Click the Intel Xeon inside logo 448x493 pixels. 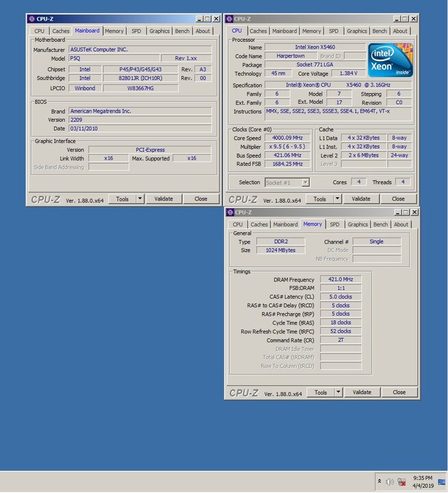[x=390, y=60]
